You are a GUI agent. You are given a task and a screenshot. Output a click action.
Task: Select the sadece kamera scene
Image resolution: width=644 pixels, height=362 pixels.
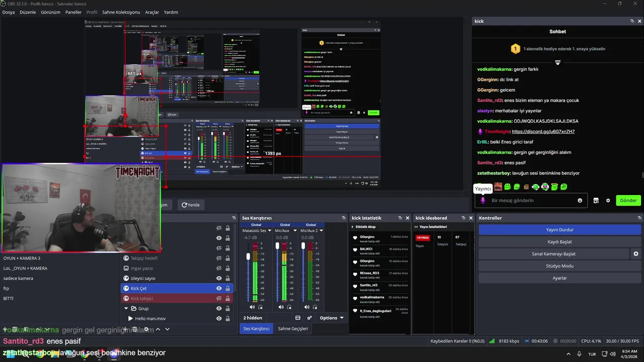[18, 278]
